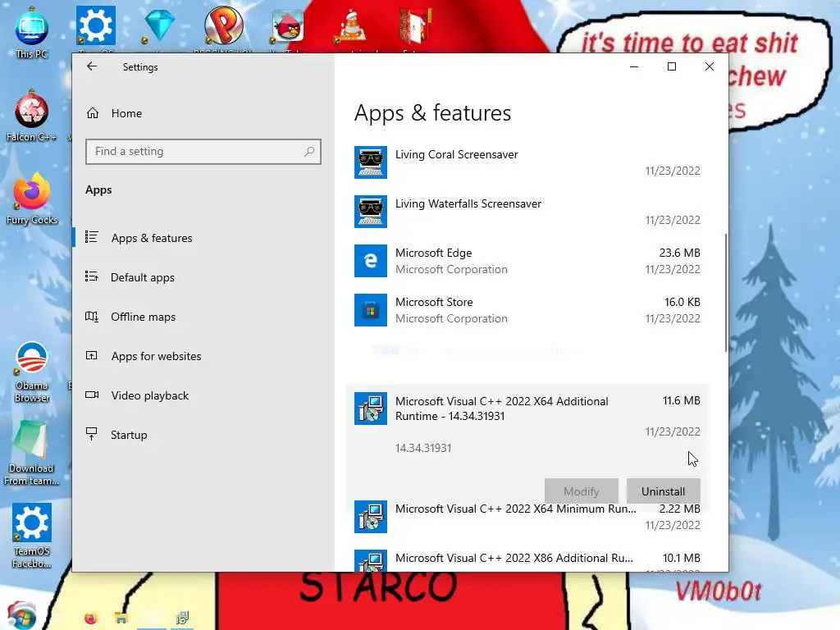The width and height of the screenshot is (840, 630).
Task: Click the '23.6 MB' size of Microsoft Edge
Action: pos(679,253)
